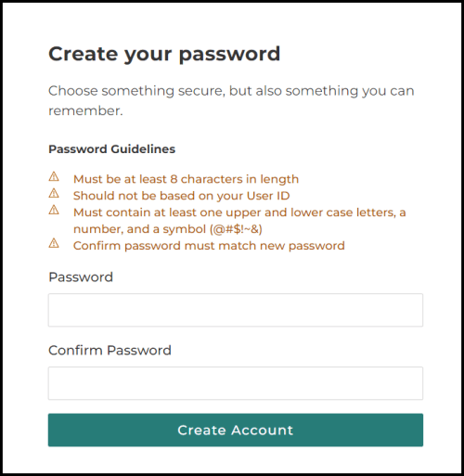Click the allowed symbols list (@#$!~&)

coord(236,229)
